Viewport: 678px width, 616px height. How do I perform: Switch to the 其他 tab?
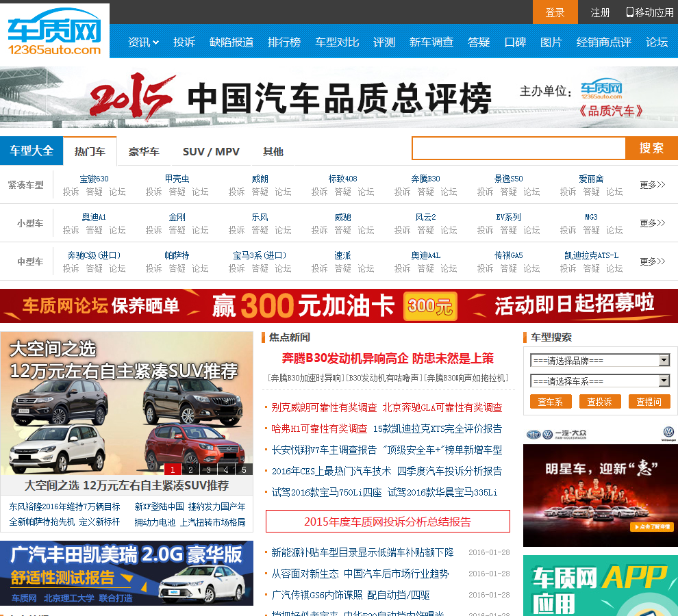[x=273, y=151]
